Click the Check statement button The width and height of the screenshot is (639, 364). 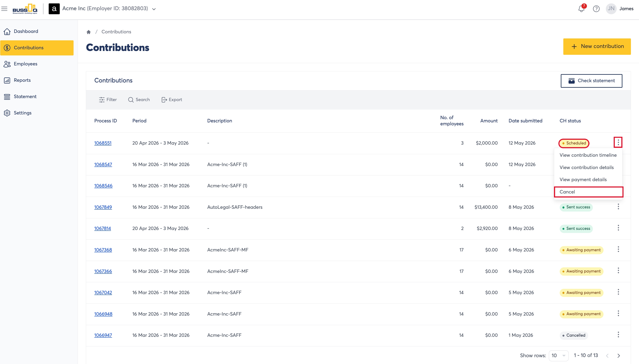591,81
